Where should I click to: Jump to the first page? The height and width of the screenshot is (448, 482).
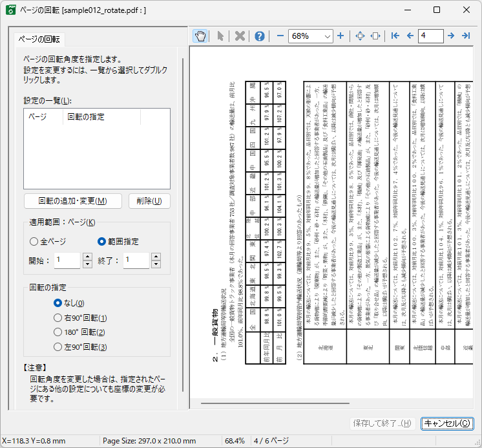click(395, 36)
